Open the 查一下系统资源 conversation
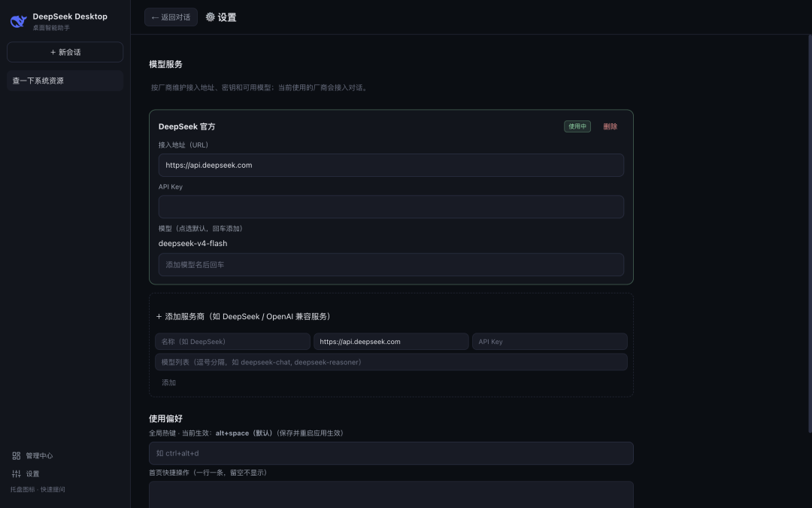The width and height of the screenshot is (812, 508). (65, 81)
